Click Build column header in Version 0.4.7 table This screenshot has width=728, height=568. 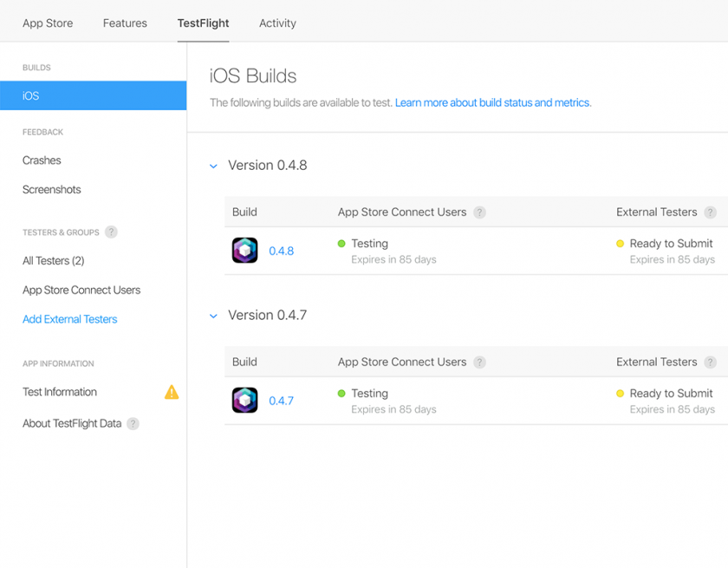point(244,362)
